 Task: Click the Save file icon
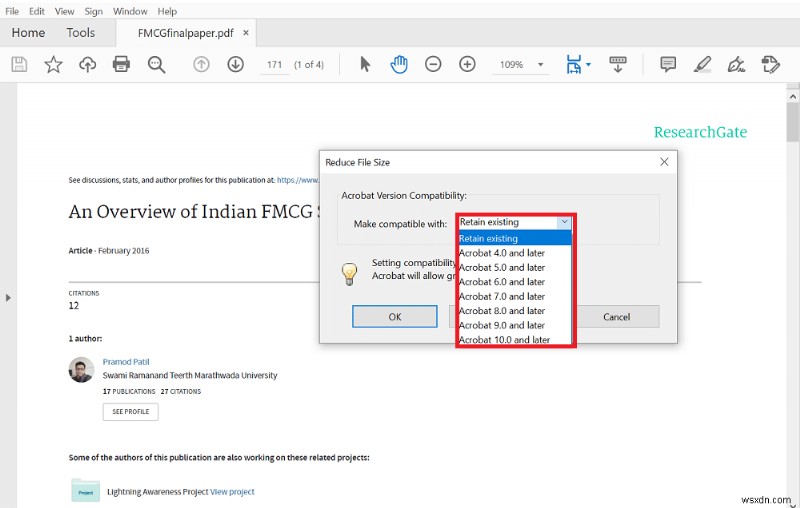19,64
